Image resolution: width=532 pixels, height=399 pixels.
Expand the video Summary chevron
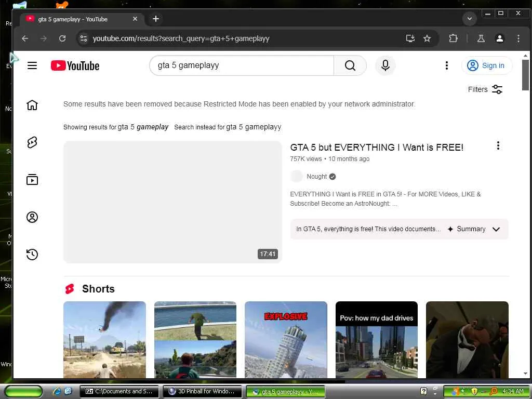[x=496, y=229]
